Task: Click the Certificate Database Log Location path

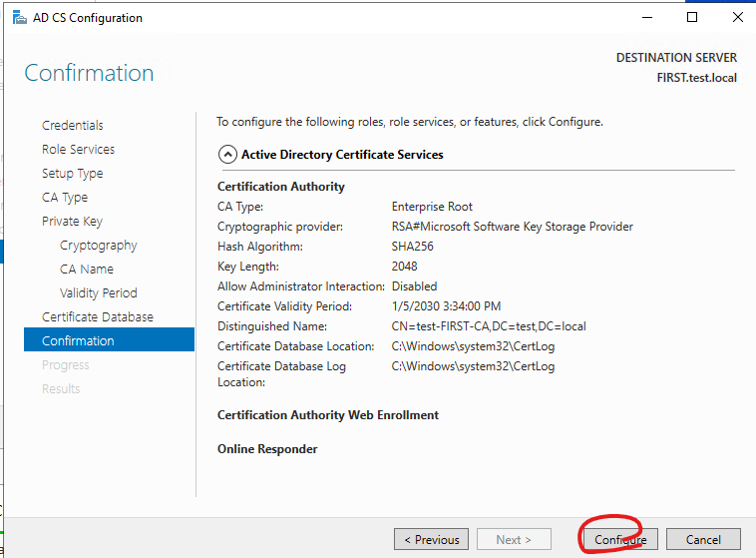Action: pos(473,366)
